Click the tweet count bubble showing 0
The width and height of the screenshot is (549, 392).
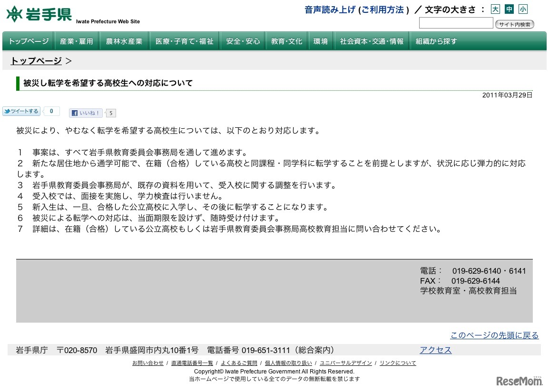[x=51, y=111]
